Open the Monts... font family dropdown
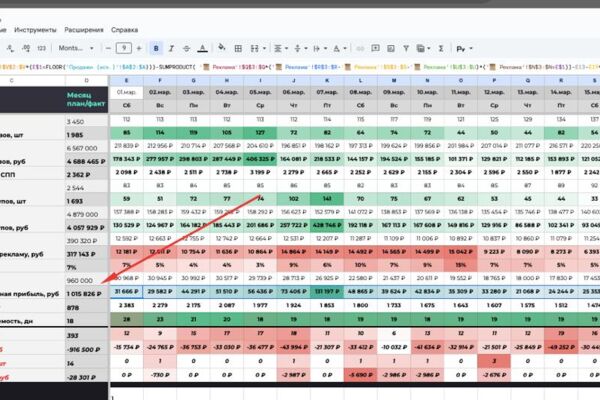Viewport: 600px width, 400px height. click(x=76, y=48)
